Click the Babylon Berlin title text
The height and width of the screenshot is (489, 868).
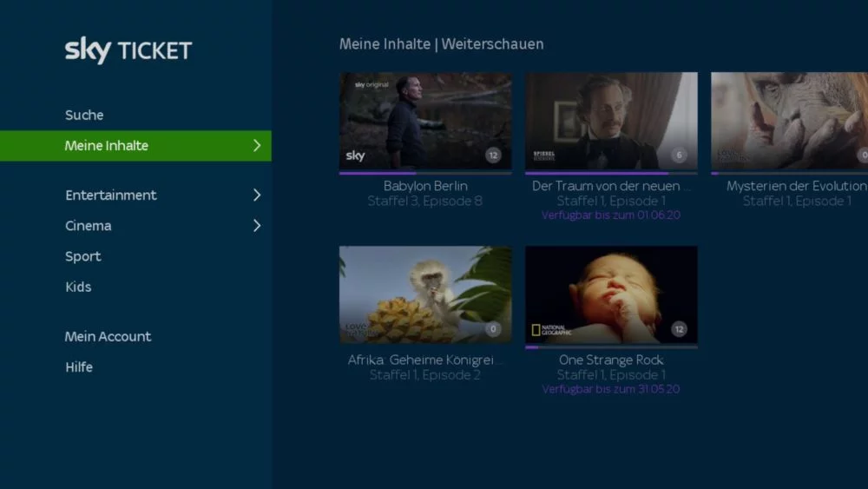pyautogui.click(x=425, y=186)
